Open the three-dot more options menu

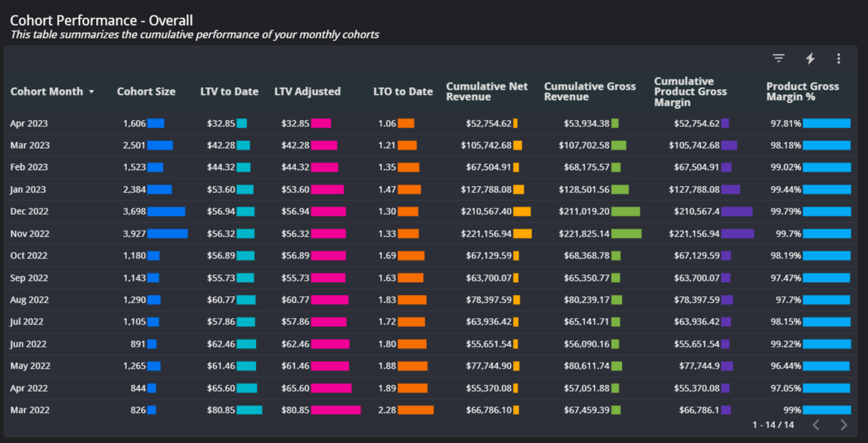[839, 59]
